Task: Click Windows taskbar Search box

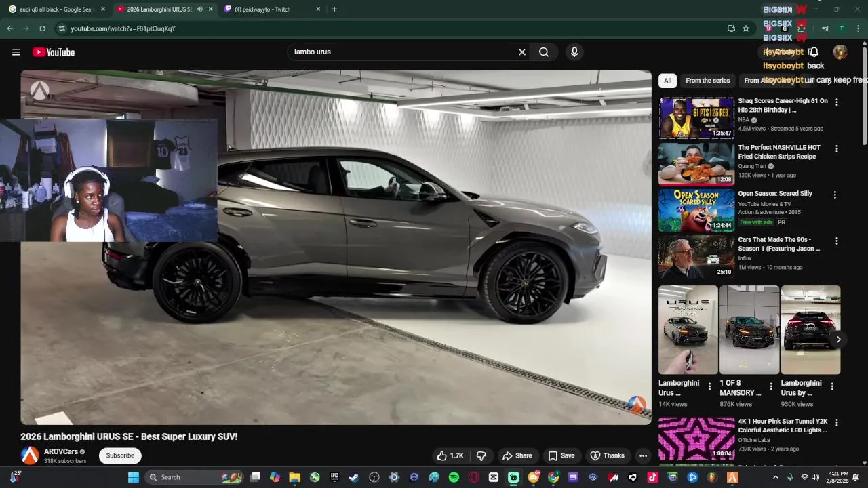Action: pyautogui.click(x=193, y=477)
